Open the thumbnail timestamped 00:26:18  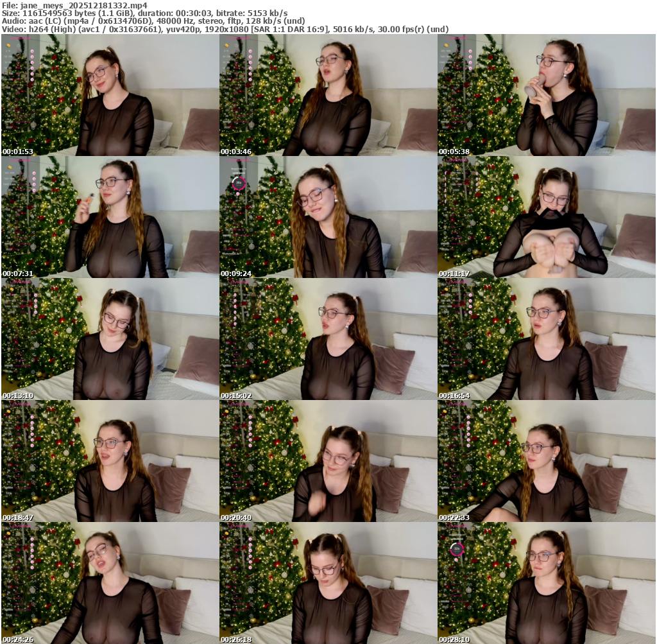[x=328, y=583]
